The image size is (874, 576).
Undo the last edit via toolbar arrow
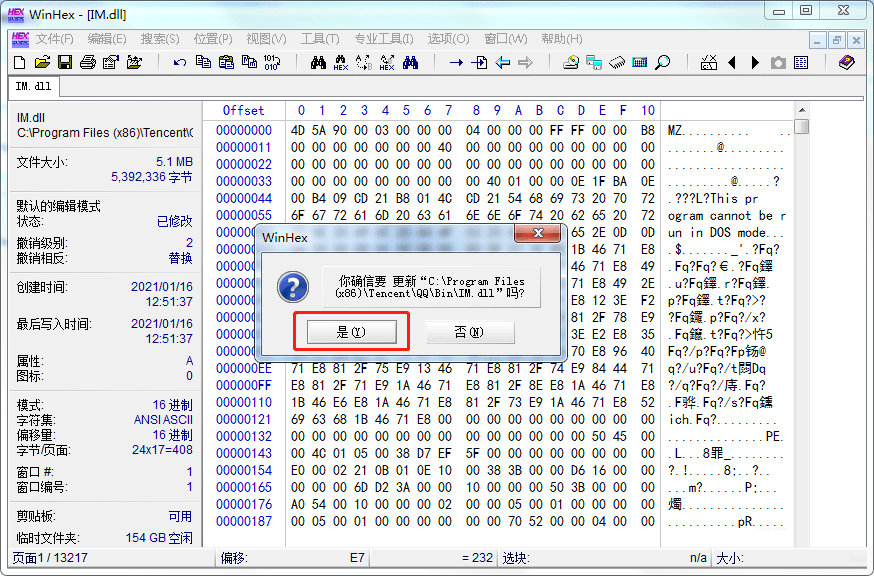pyautogui.click(x=179, y=62)
